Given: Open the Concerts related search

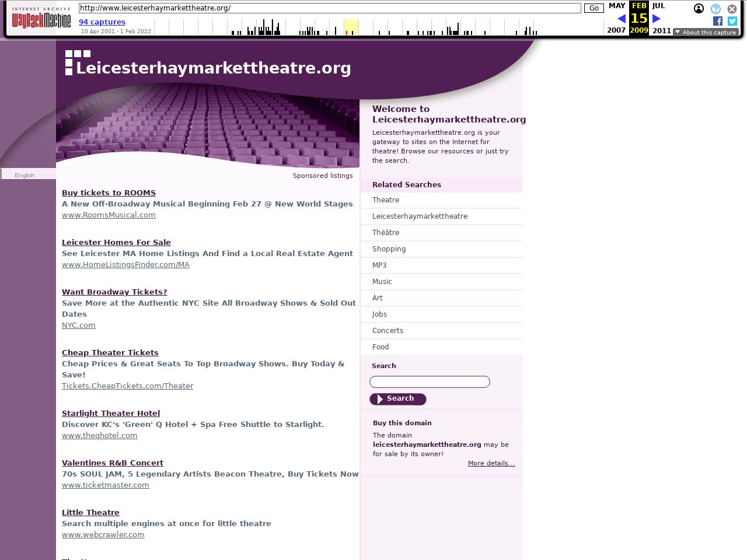Looking at the screenshot, I should click(x=388, y=331).
